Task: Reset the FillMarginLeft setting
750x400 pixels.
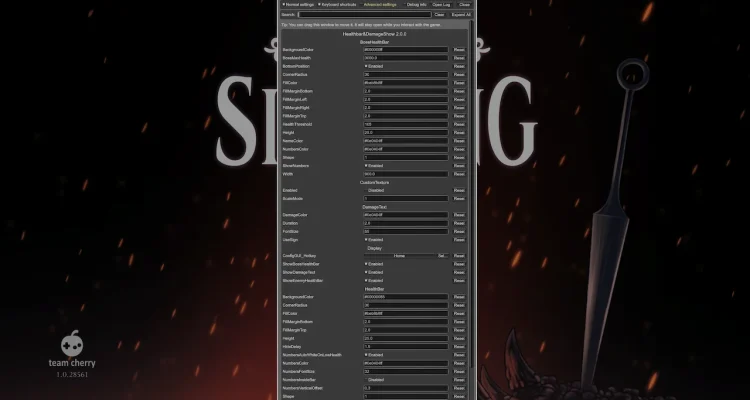Action: [x=459, y=100]
